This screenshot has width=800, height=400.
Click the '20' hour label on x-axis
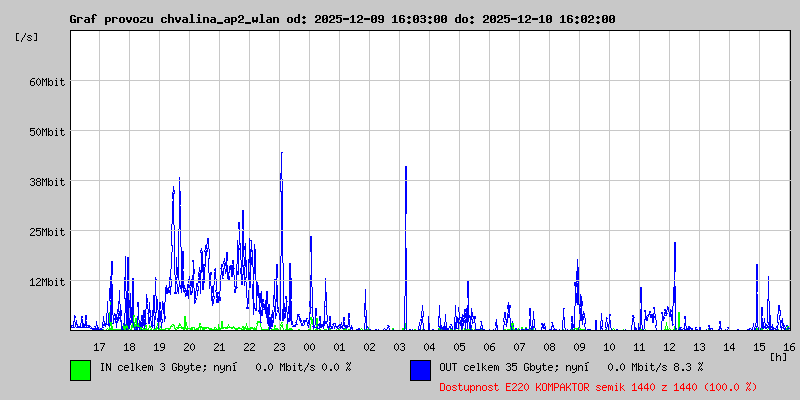click(189, 347)
